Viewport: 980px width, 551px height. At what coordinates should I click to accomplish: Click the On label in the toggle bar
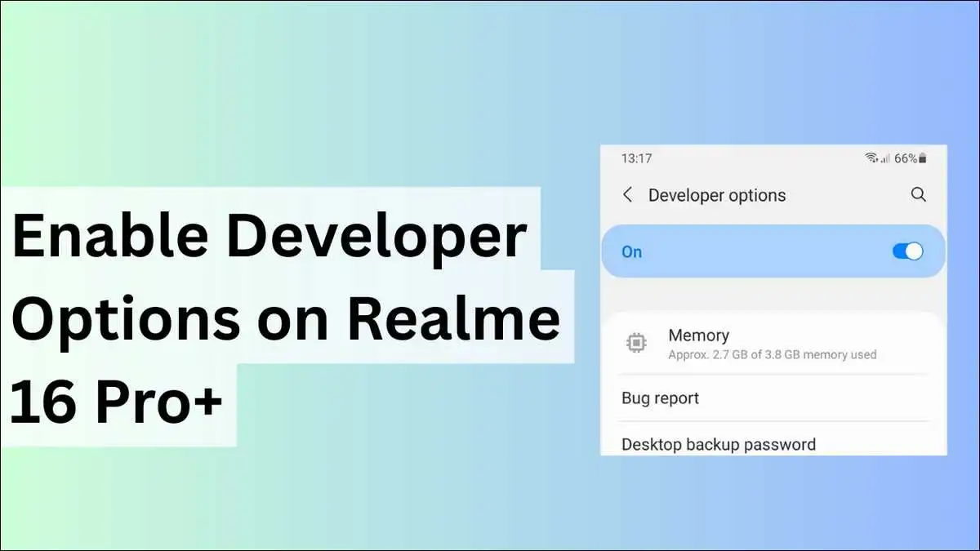(632, 251)
